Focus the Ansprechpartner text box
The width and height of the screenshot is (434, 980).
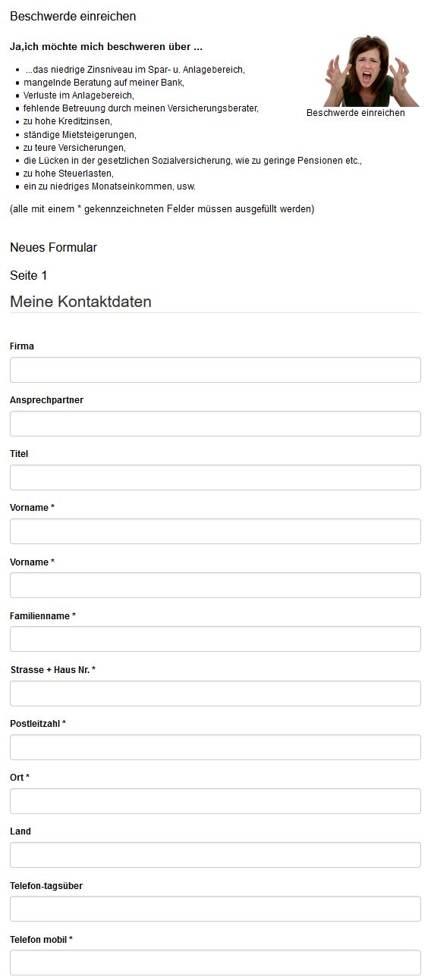coord(215,424)
